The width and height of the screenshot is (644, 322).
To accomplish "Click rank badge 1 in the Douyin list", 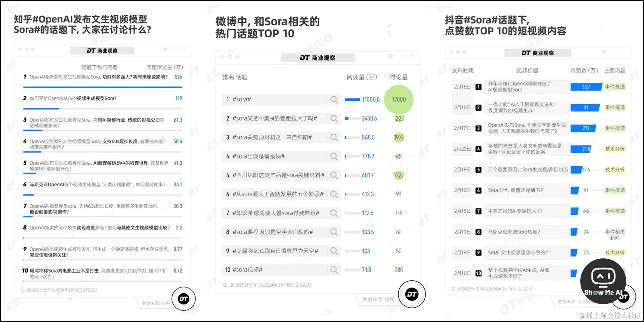I will [478, 87].
